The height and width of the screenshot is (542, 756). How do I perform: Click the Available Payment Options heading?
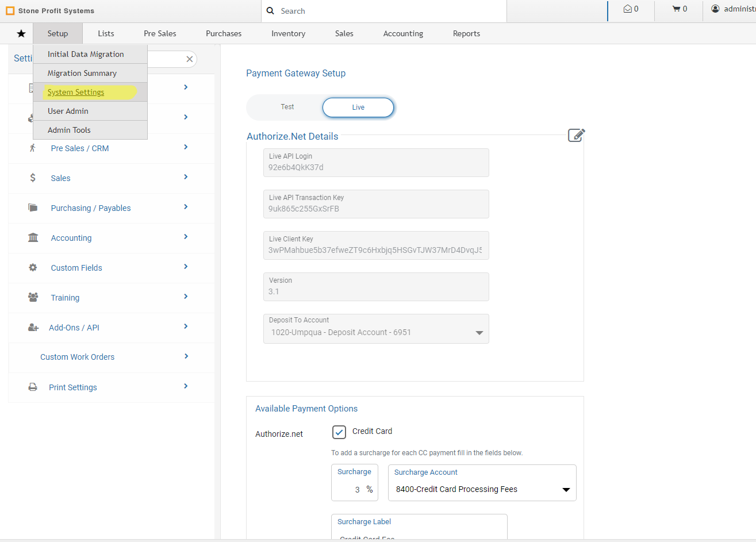[306, 409]
